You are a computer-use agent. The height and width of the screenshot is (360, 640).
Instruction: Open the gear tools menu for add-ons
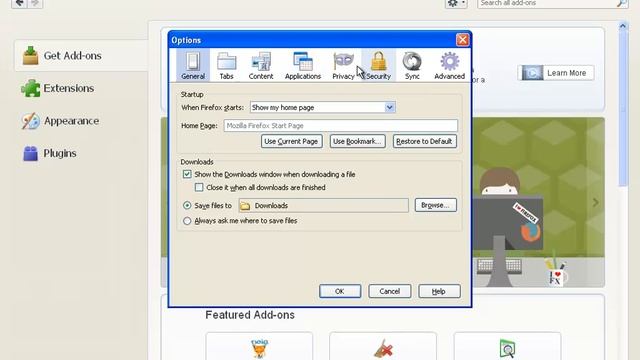[456, 3]
